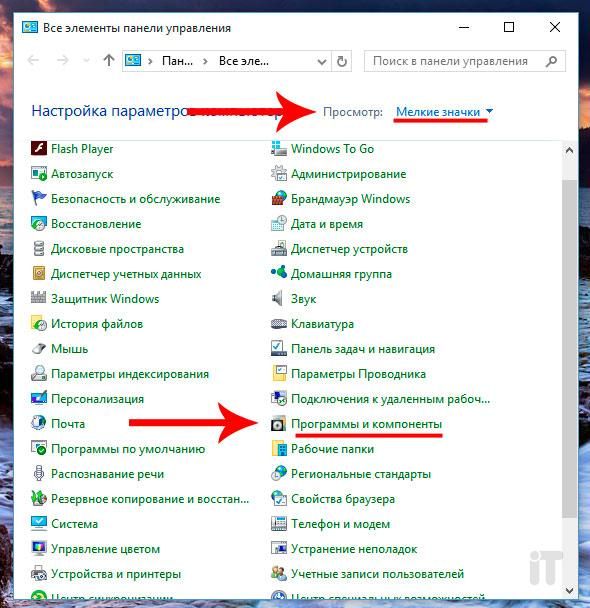
Task: Click the Система monitor icon
Action: (39, 523)
